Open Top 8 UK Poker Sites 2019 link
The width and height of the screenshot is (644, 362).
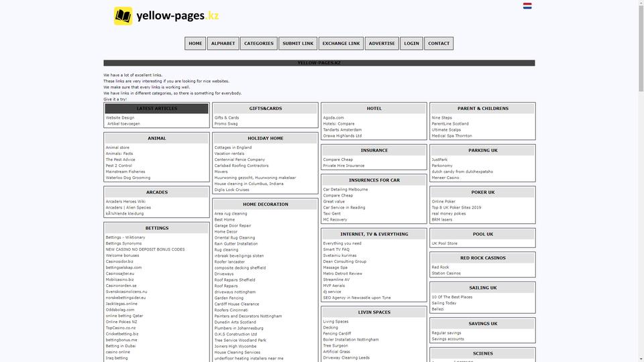click(456, 208)
